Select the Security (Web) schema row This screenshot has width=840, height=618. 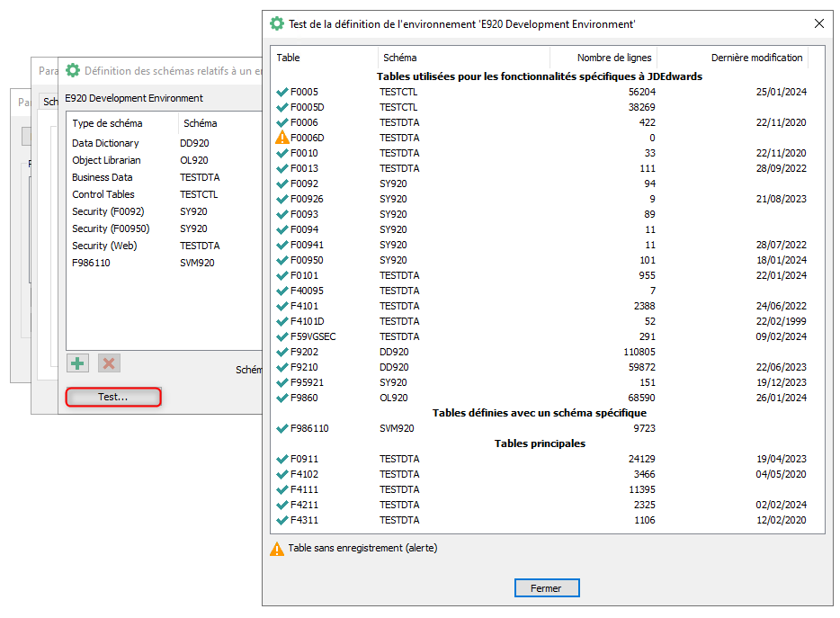(164, 246)
